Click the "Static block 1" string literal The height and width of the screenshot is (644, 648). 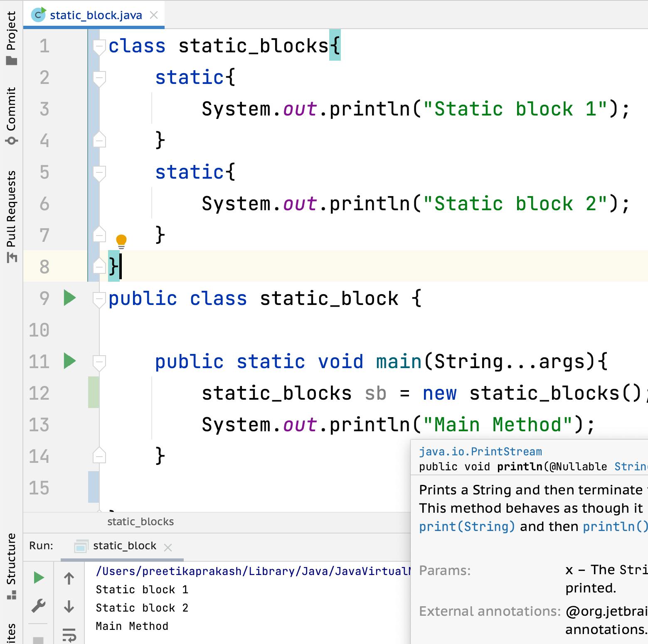pyautogui.click(x=515, y=109)
